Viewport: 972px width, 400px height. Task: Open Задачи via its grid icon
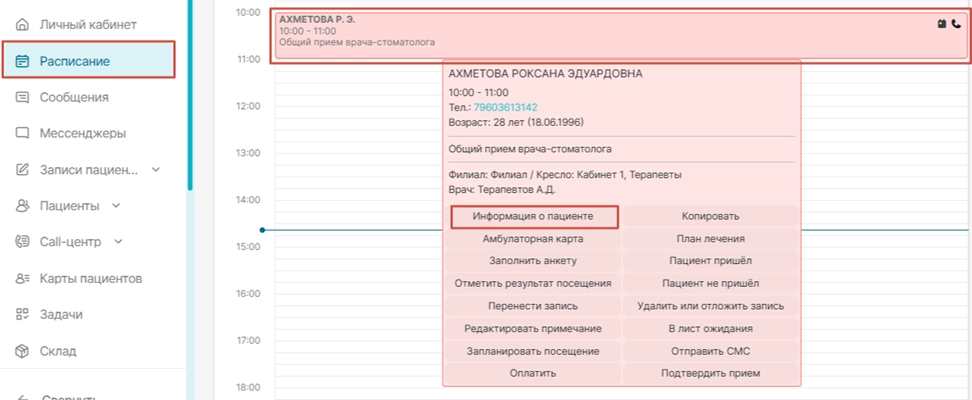[x=21, y=314]
